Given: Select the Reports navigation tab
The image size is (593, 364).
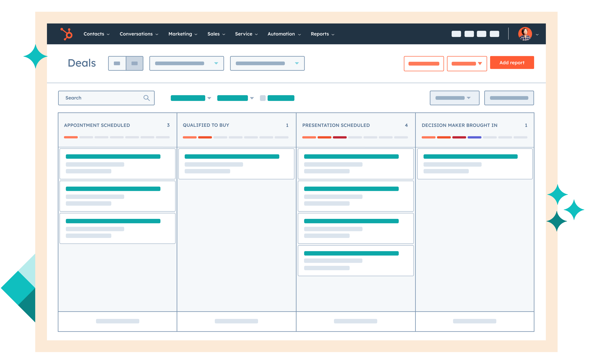Looking at the screenshot, I should coord(323,34).
